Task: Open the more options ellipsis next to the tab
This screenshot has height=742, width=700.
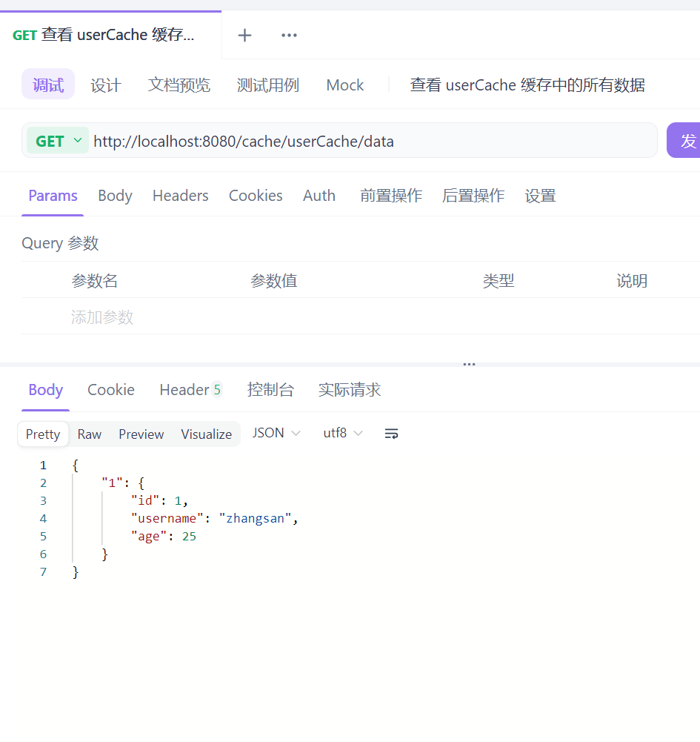Action: (289, 35)
